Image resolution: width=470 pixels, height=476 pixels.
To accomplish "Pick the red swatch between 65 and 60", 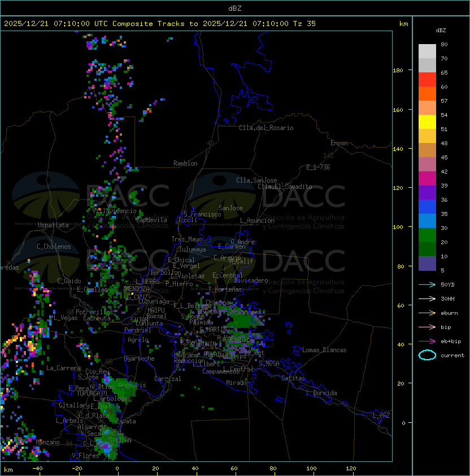I will [427, 80].
